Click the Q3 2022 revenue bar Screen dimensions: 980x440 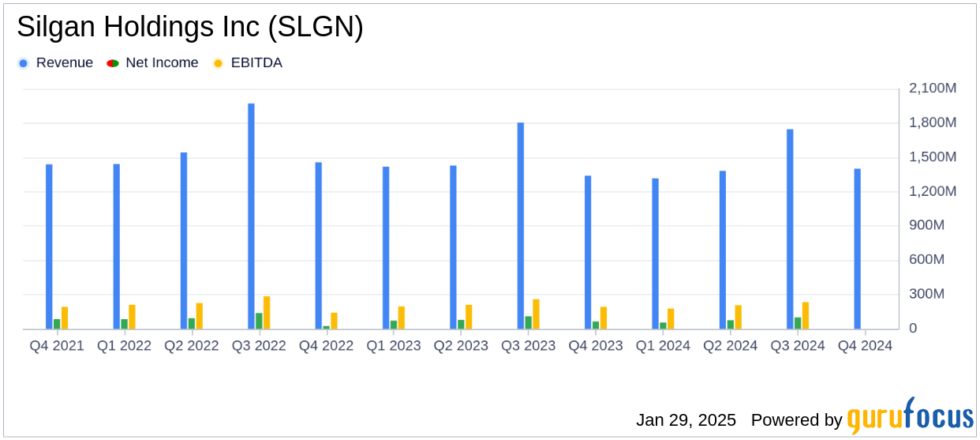click(251, 216)
